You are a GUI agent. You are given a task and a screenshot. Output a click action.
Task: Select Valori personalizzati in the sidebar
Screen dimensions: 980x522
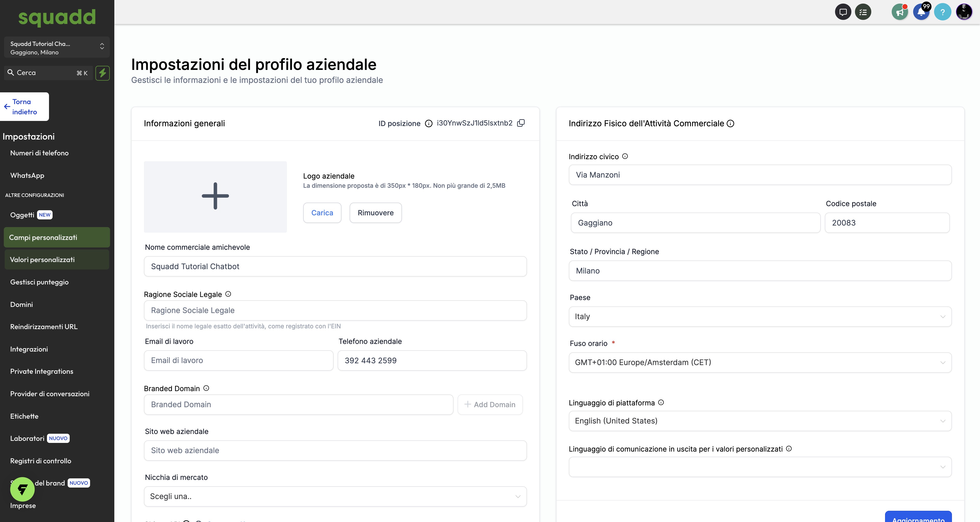tap(42, 260)
